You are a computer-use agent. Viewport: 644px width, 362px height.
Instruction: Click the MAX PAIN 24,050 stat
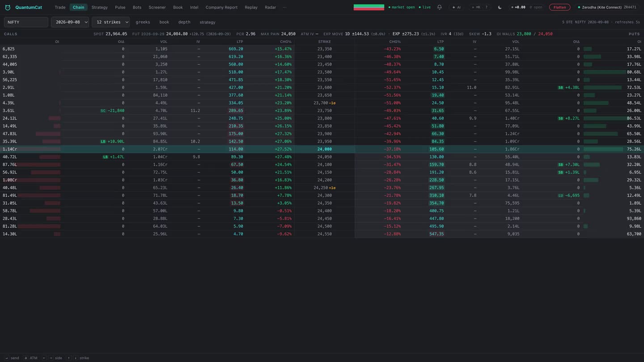(x=278, y=34)
